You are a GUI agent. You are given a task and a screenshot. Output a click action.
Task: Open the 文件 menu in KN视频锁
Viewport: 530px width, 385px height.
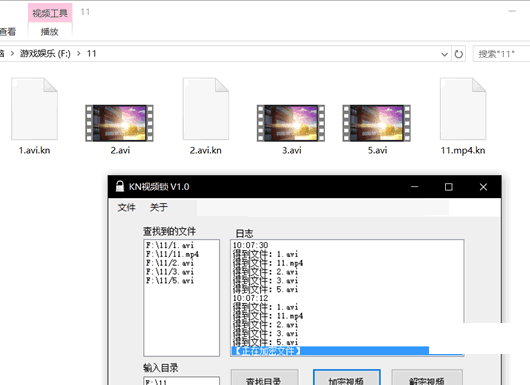[x=126, y=207]
